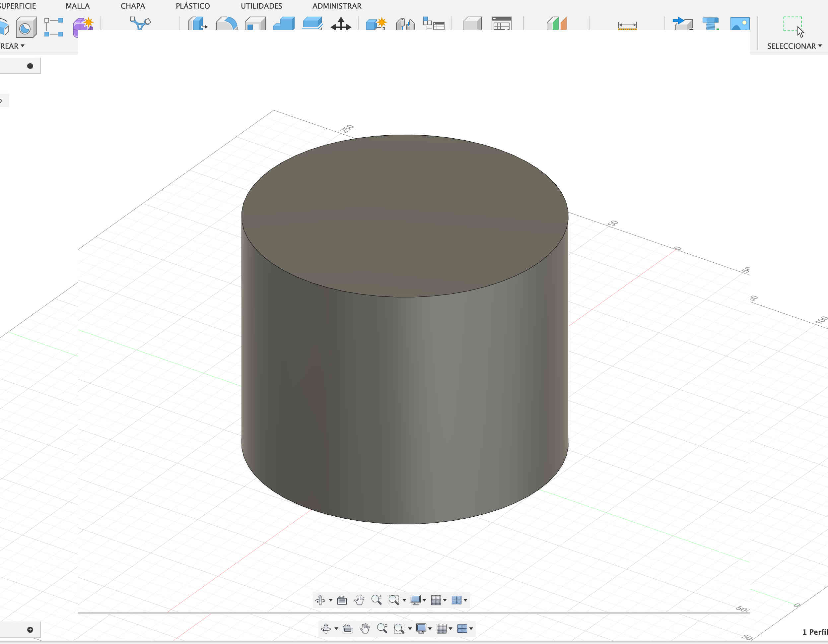This screenshot has height=644, width=828.
Task: Switch to the MALLA tab
Action: [x=78, y=6]
